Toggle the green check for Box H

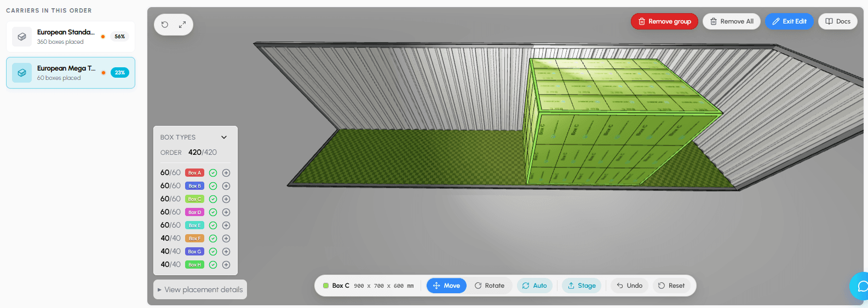click(213, 265)
